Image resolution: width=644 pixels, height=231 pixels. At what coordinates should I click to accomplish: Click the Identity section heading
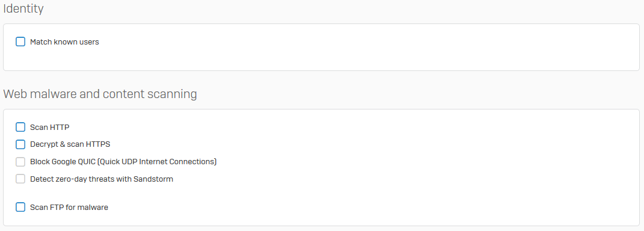(23, 8)
